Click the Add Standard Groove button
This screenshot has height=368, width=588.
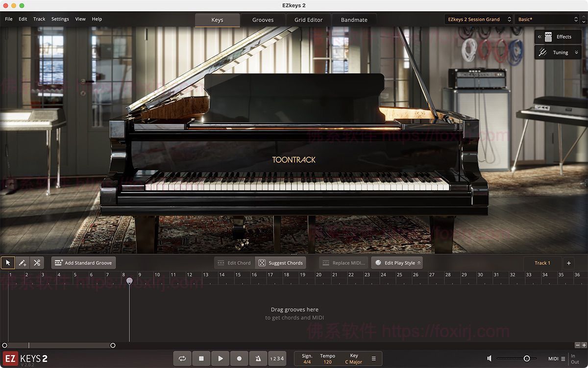coord(83,263)
